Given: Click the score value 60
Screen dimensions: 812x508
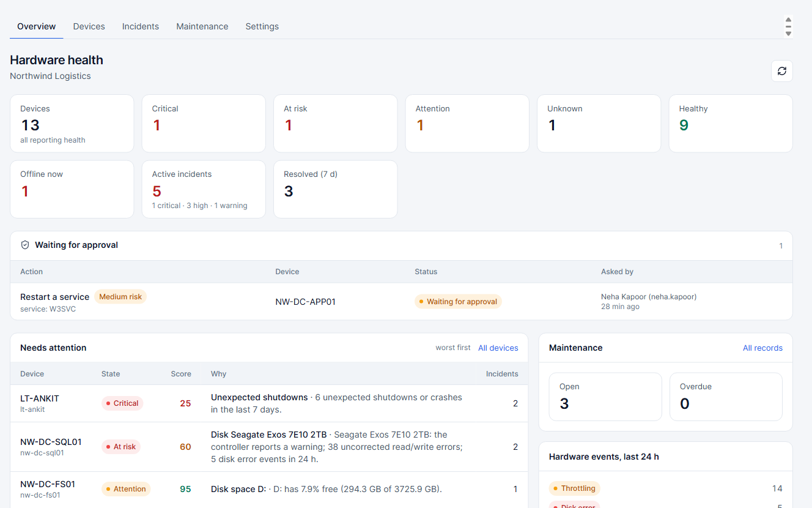Looking at the screenshot, I should [x=185, y=447].
